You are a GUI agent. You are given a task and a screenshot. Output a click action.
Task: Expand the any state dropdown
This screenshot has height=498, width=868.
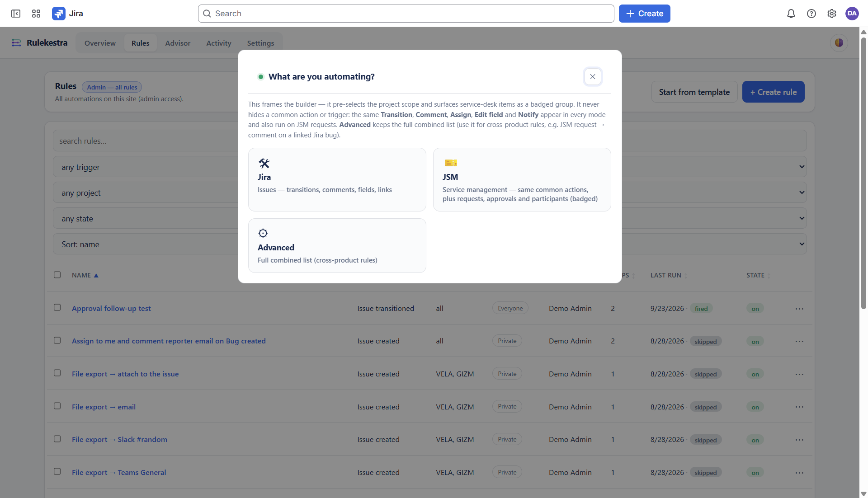click(429, 218)
